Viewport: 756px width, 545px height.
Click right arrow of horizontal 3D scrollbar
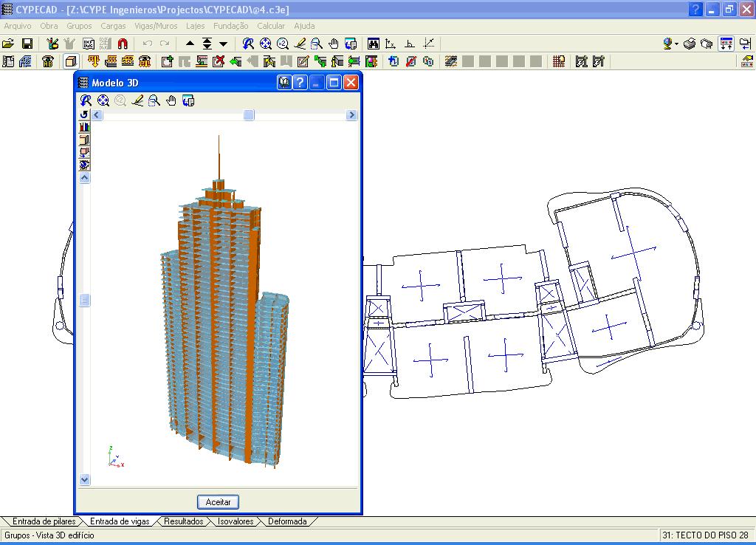[x=351, y=114]
